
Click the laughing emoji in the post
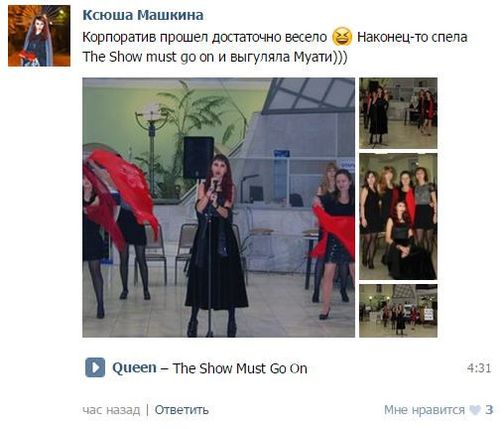[x=342, y=37]
